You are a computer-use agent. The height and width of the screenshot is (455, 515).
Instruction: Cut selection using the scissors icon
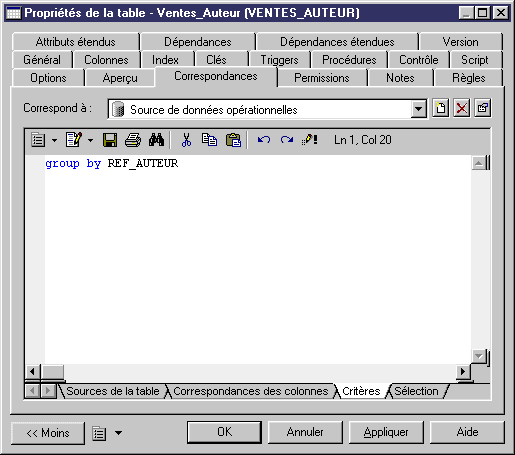(187, 140)
